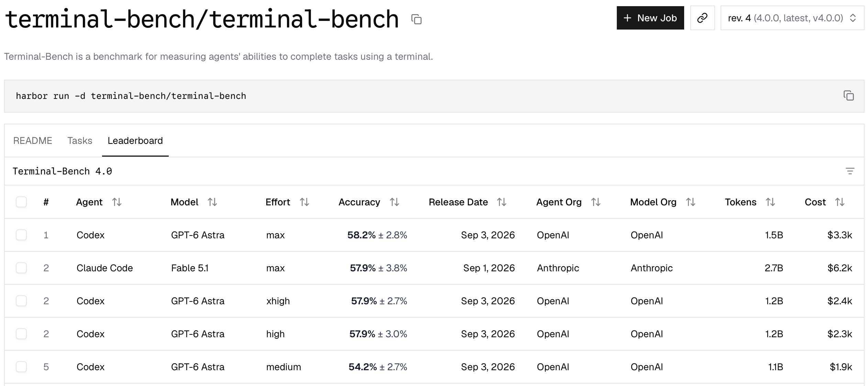
Task: Click the harbor run command text
Action: tap(131, 96)
